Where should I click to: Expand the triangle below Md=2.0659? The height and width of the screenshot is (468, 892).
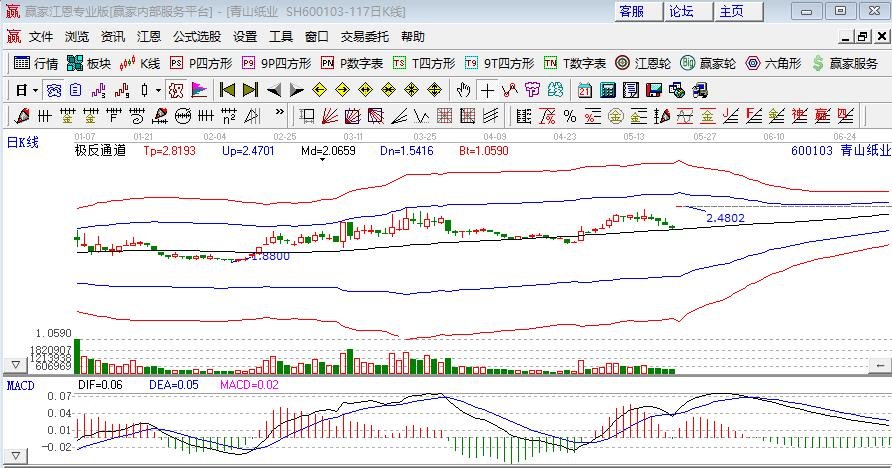click(322, 160)
